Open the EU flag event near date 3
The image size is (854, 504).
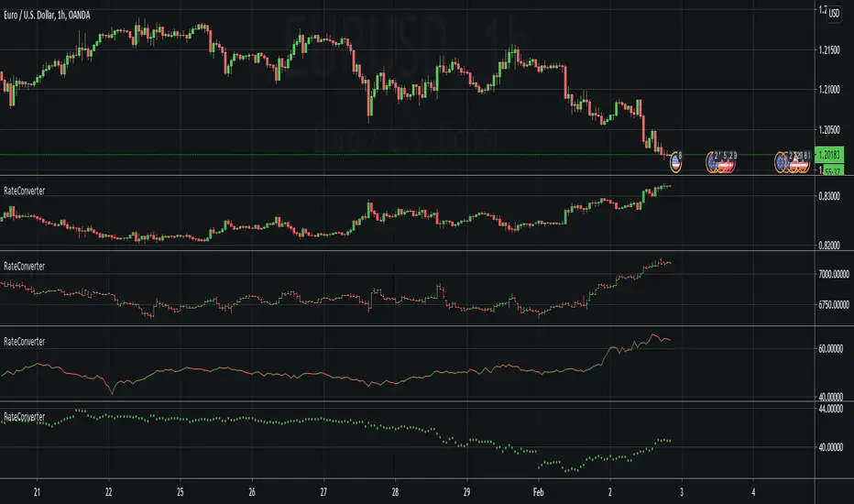pyautogui.click(x=713, y=163)
